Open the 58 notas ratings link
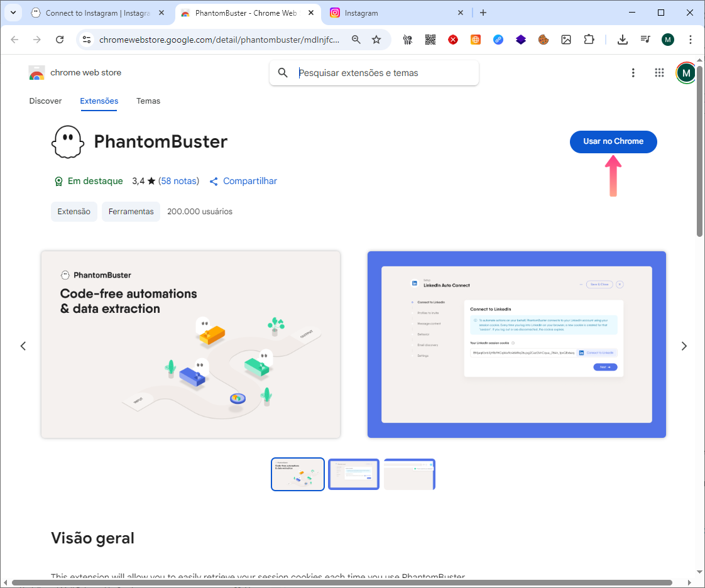The image size is (705, 588). 178,181
